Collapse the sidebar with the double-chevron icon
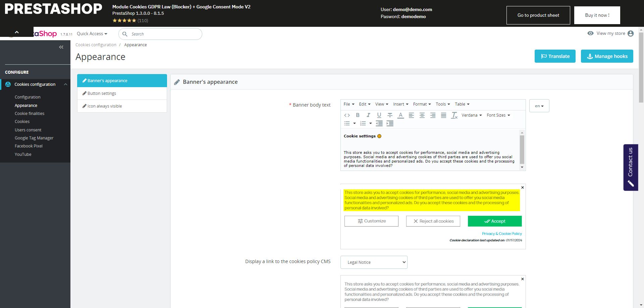The width and height of the screenshot is (644, 308). [61, 47]
